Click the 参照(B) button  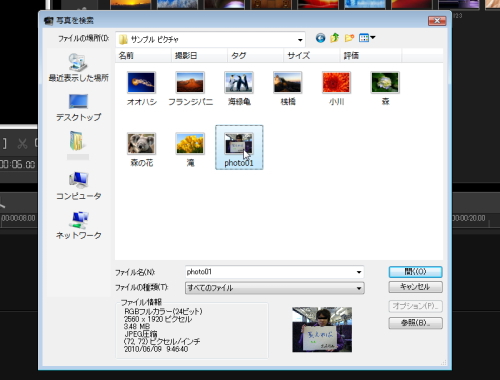pyautogui.click(x=415, y=323)
